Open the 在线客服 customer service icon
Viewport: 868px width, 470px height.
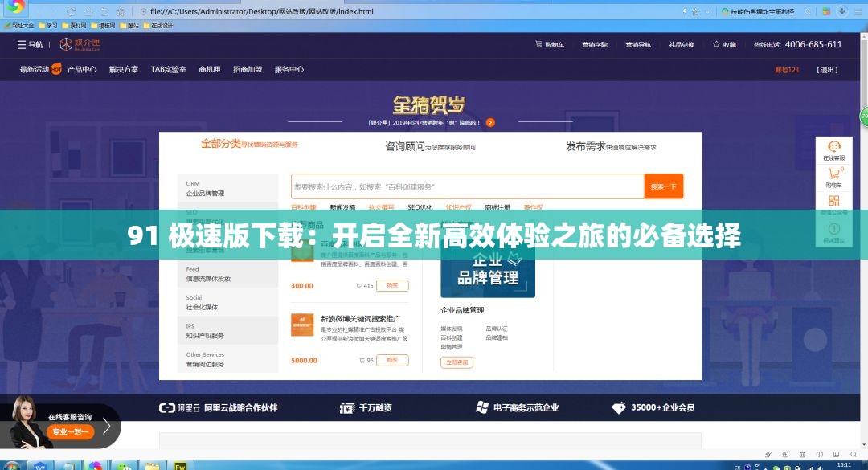pyautogui.click(x=833, y=147)
